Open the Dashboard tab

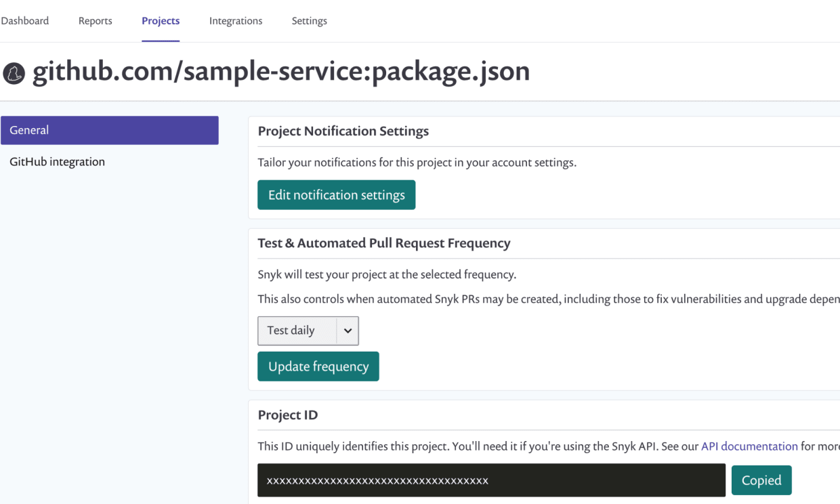[x=24, y=21]
